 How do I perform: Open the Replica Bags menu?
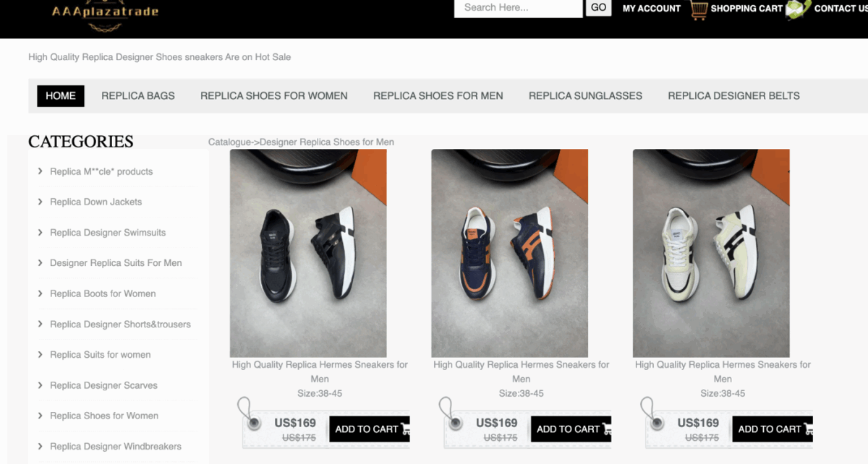click(x=138, y=95)
